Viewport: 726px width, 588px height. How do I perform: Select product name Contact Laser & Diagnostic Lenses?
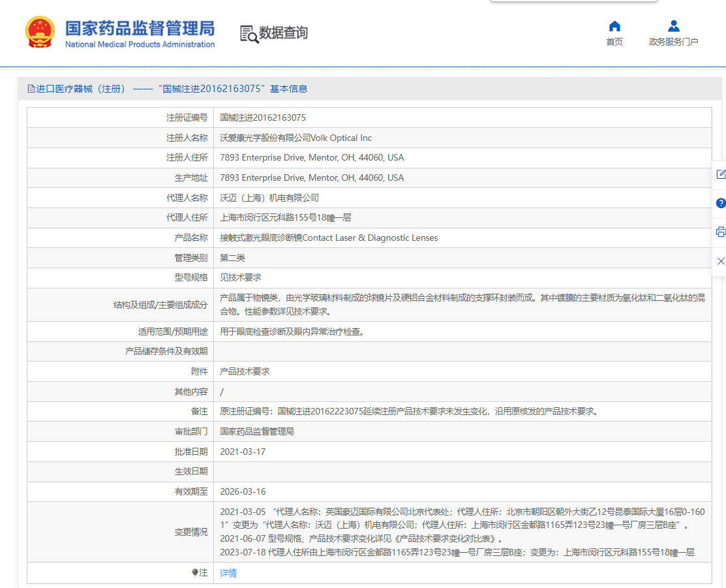329,238
